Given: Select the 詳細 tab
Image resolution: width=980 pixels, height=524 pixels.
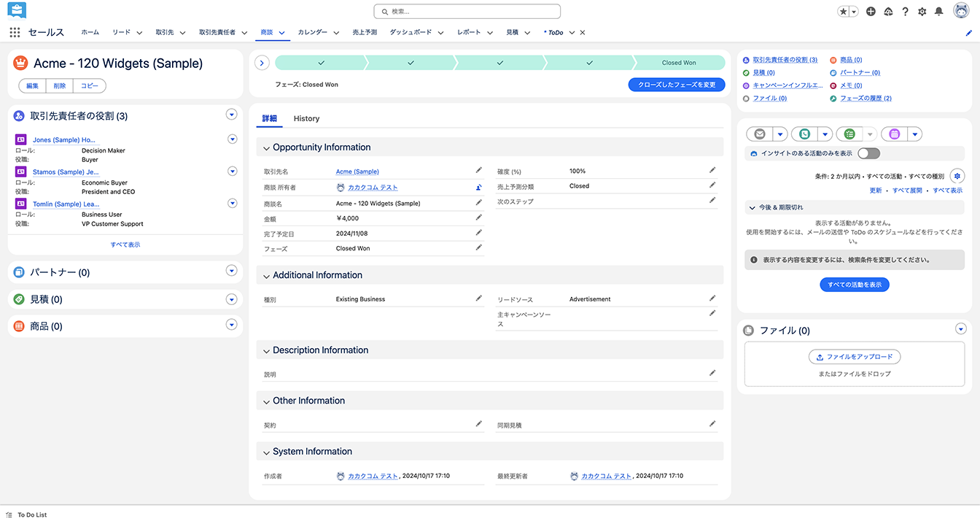Looking at the screenshot, I should tap(270, 118).
